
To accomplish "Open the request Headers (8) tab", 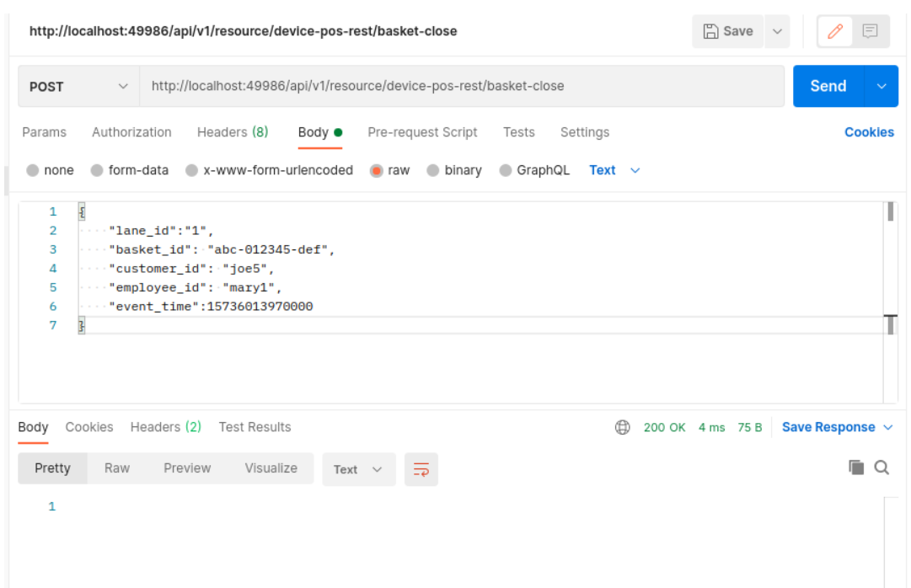I will (233, 132).
